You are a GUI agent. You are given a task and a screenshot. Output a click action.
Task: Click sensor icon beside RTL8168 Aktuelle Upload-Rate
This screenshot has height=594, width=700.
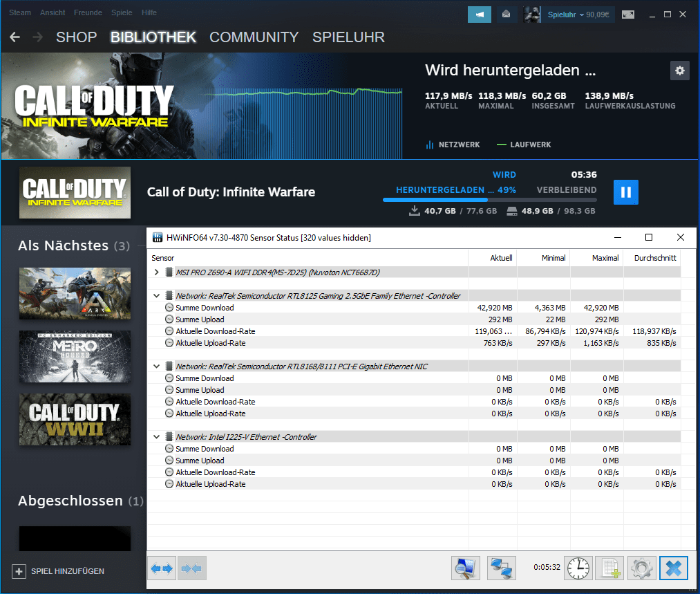point(169,413)
